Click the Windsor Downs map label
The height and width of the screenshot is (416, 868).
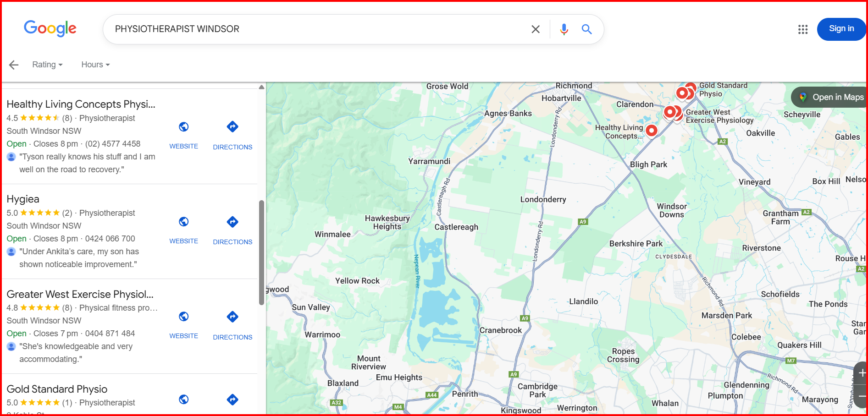(672, 211)
